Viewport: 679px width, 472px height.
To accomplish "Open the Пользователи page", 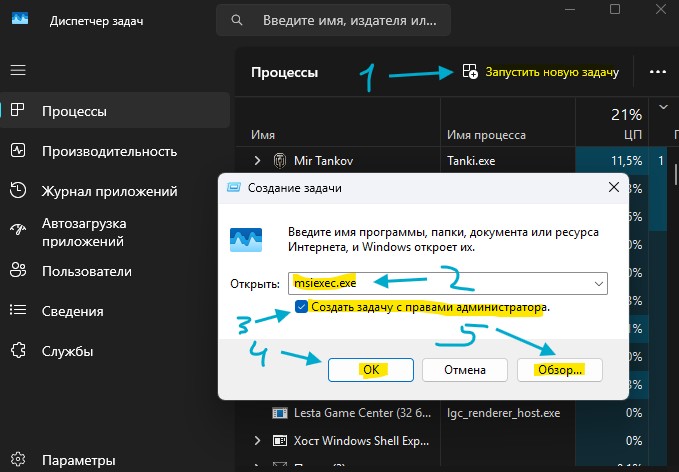I will pyautogui.click(x=87, y=271).
